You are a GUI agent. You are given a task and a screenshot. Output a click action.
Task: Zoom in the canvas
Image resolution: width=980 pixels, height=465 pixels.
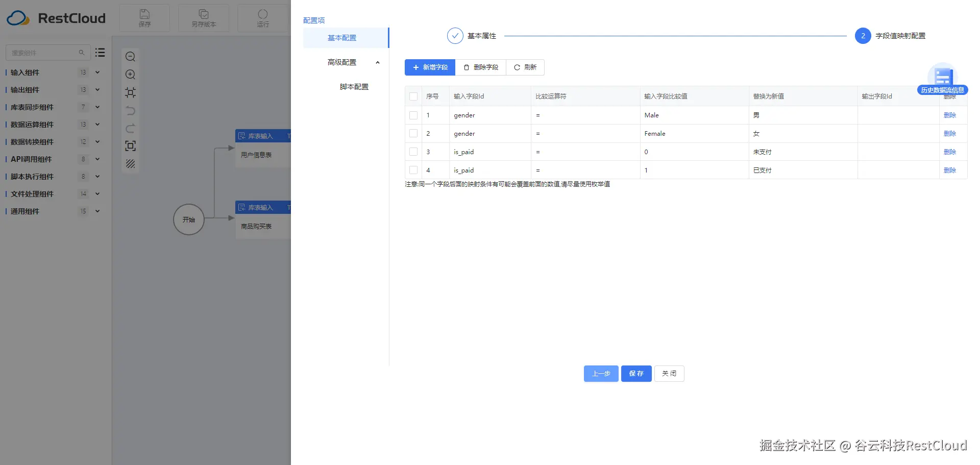tap(131, 75)
